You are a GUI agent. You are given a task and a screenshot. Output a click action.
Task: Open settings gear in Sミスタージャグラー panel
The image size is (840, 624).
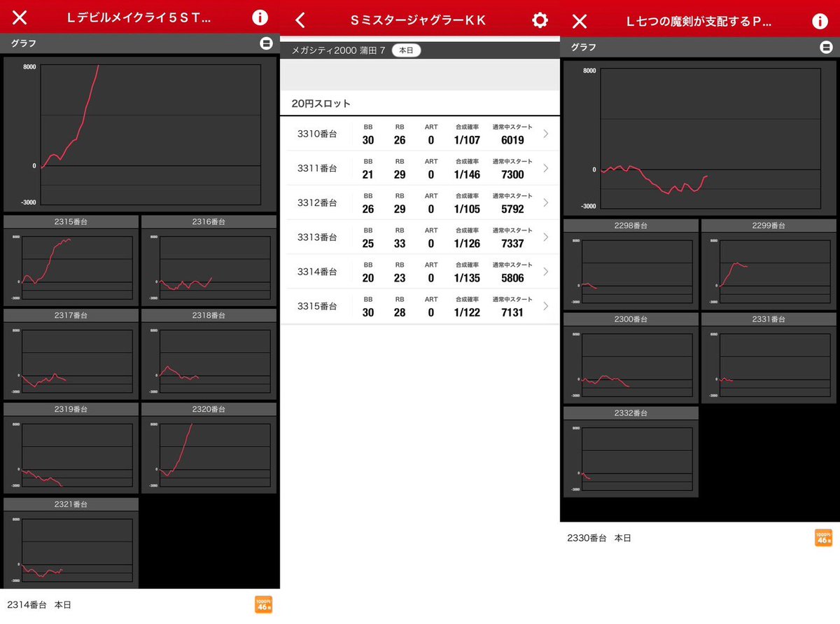point(540,20)
